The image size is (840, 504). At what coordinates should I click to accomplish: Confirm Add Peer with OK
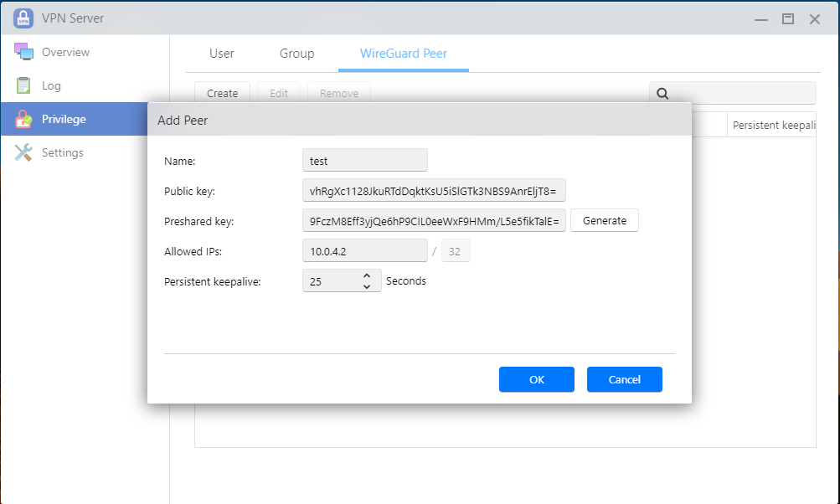(537, 380)
